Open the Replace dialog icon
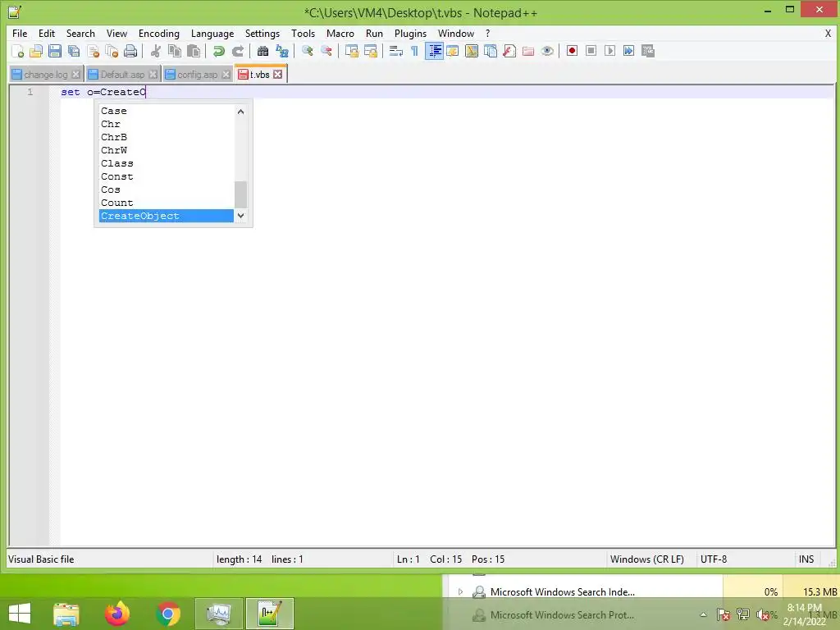The image size is (840, 630). [282, 51]
